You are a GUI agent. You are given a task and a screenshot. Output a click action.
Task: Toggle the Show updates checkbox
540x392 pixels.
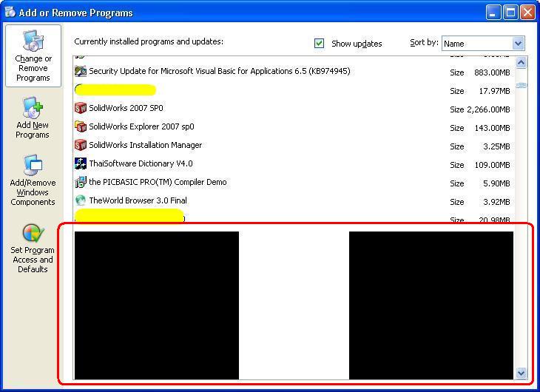320,43
